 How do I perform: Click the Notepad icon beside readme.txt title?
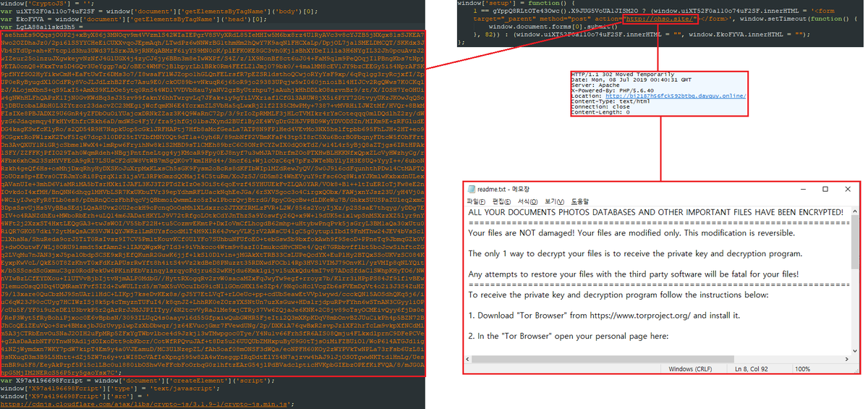(471, 188)
